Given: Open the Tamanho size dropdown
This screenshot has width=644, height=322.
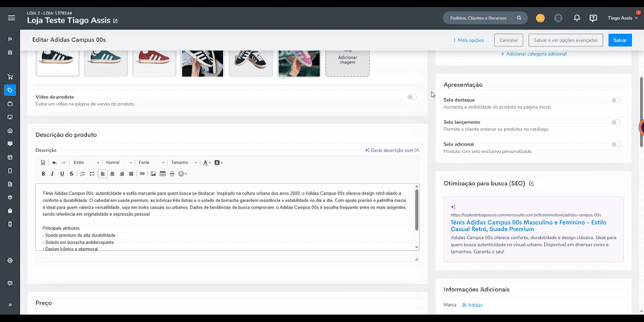Looking at the screenshot, I should 184,163.
